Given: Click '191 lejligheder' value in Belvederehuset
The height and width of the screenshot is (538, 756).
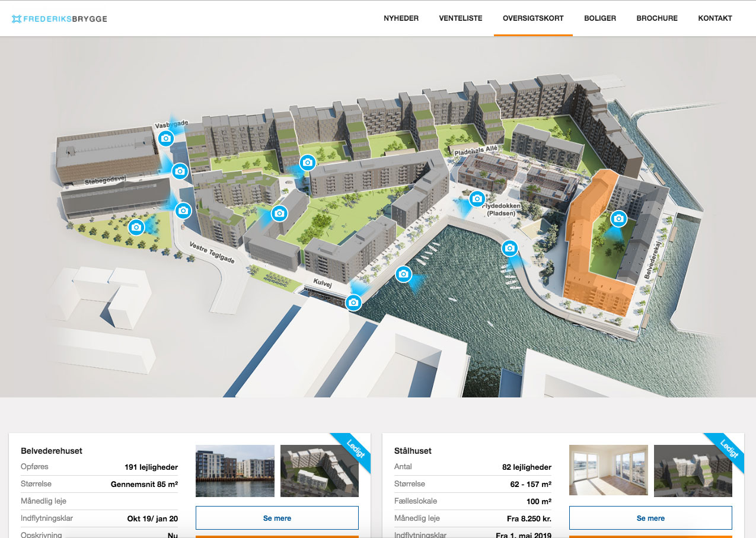Looking at the screenshot, I should [151, 467].
